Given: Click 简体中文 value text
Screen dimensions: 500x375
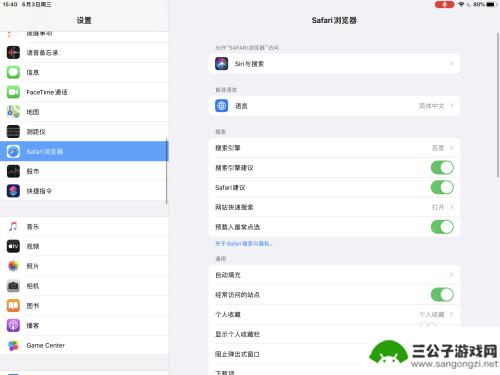Looking at the screenshot, I should point(431,106).
